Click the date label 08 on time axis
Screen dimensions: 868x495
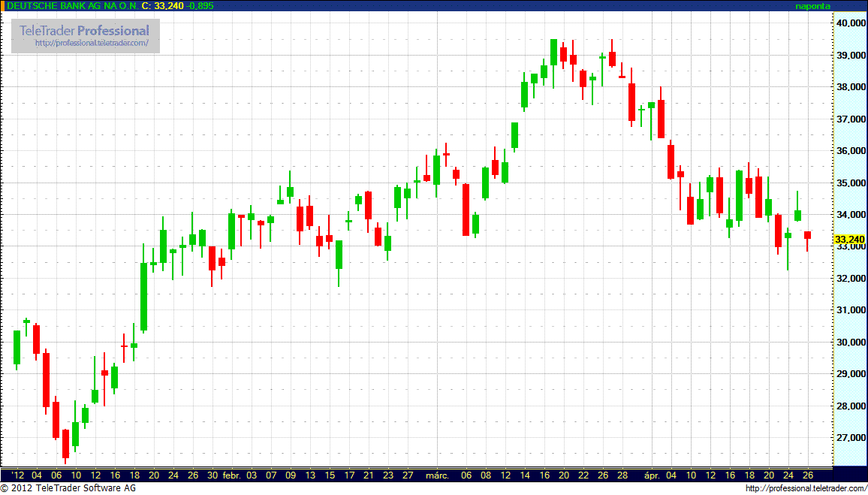[x=486, y=475]
